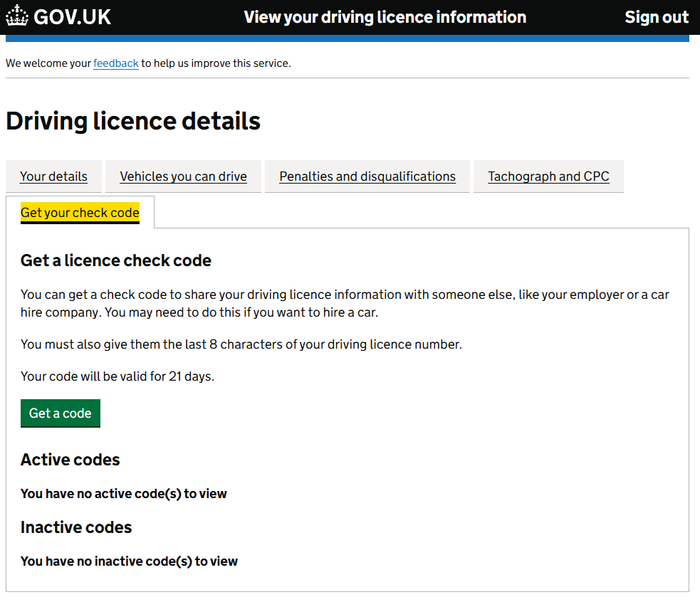Click the 'Inactive codes' heading
Image resolution: width=700 pixels, height=602 pixels.
pyautogui.click(x=76, y=527)
